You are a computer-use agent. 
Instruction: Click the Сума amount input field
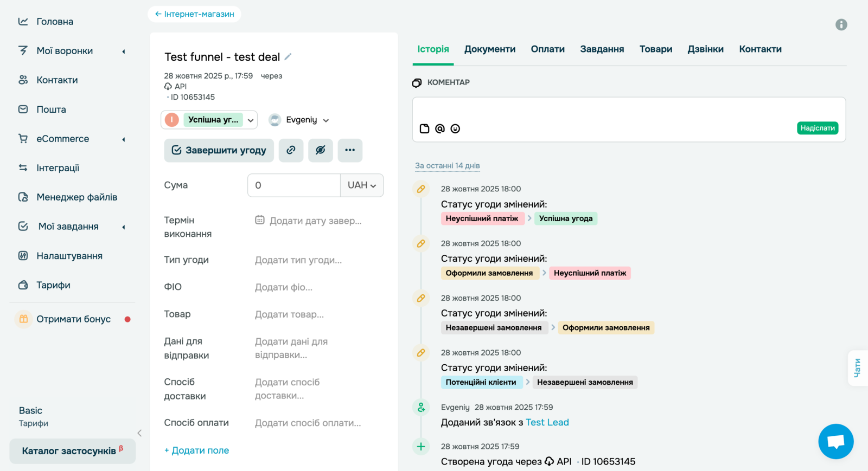point(293,185)
